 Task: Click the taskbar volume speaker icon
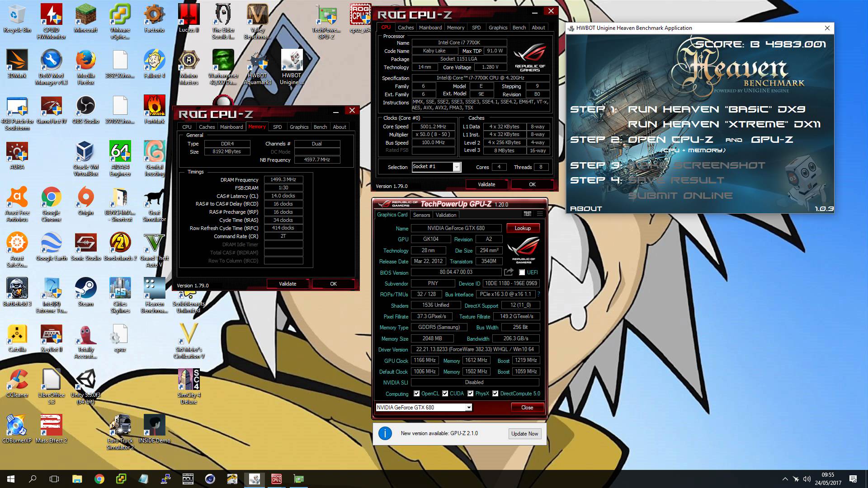click(807, 479)
